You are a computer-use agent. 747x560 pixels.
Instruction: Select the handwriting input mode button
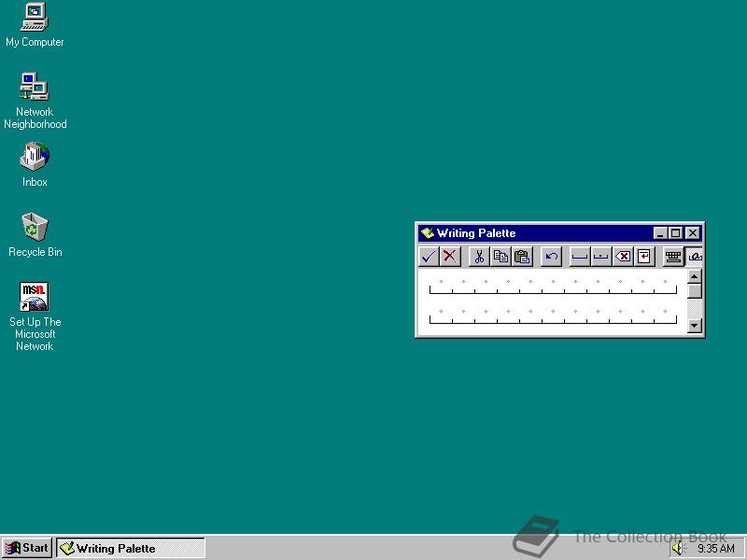(x=695, y=258)
